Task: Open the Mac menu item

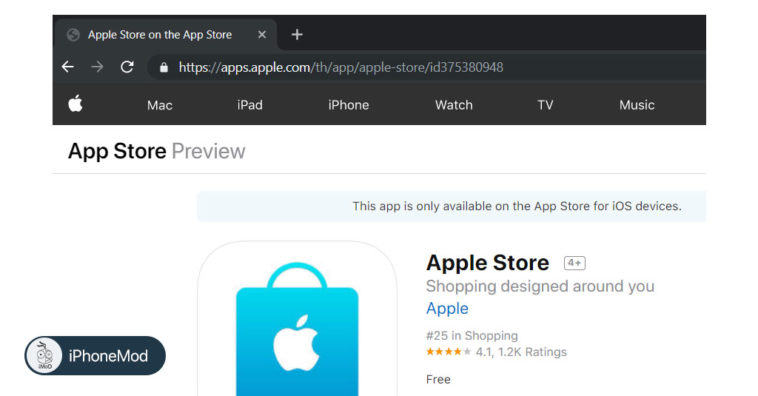Action: [x=160, y=105]
